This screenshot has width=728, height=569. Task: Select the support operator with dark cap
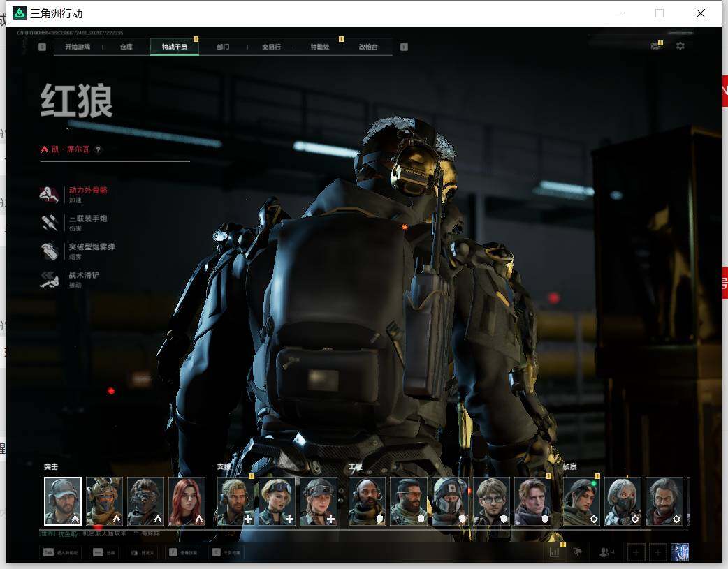(319, 501)
